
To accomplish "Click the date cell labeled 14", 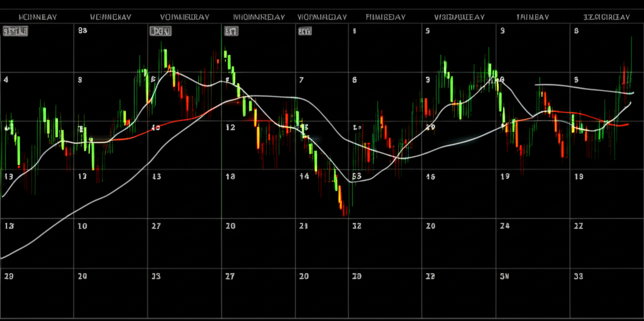I will tap(304, 177).
